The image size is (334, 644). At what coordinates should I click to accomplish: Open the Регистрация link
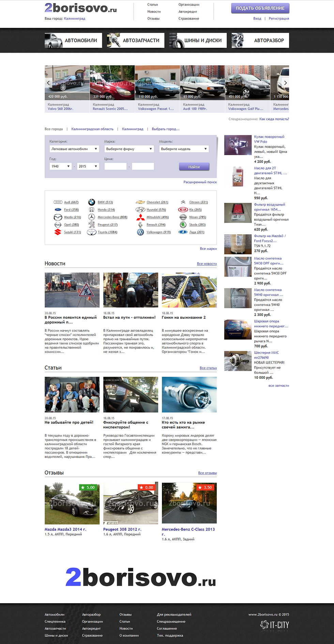tap(279, 18)
